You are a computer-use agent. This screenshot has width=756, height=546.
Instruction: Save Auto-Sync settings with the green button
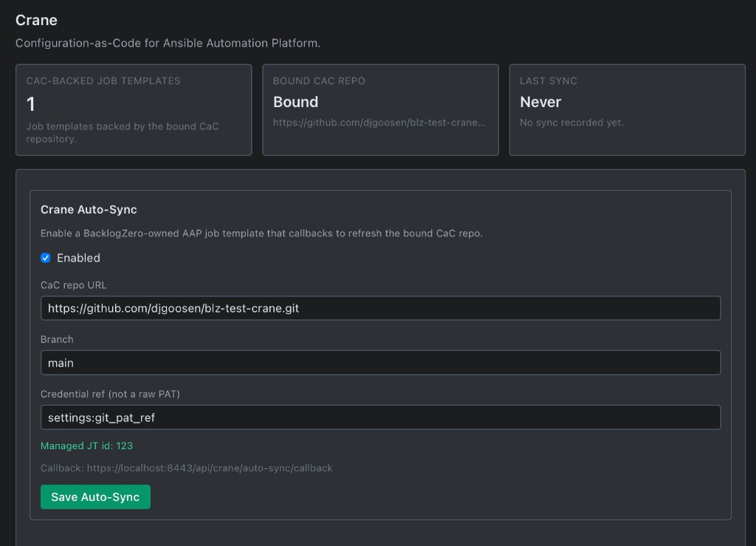click(x=95, y=496)
